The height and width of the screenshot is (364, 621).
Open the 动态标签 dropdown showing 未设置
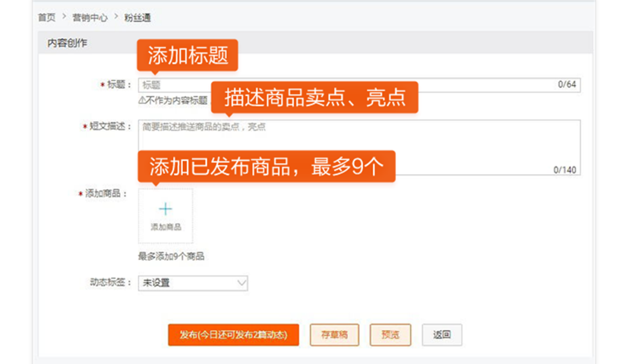point(192,283)
